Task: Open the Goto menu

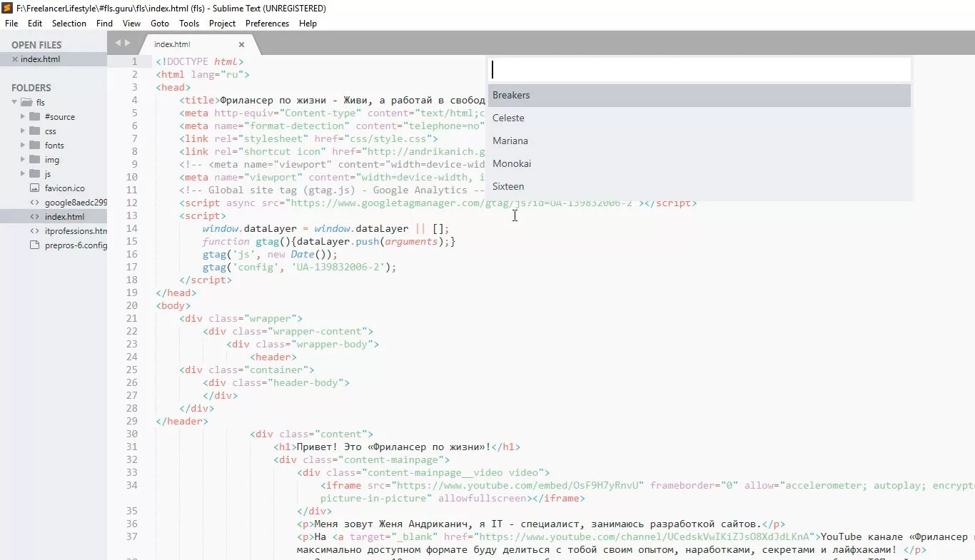Action: point(160,23)
